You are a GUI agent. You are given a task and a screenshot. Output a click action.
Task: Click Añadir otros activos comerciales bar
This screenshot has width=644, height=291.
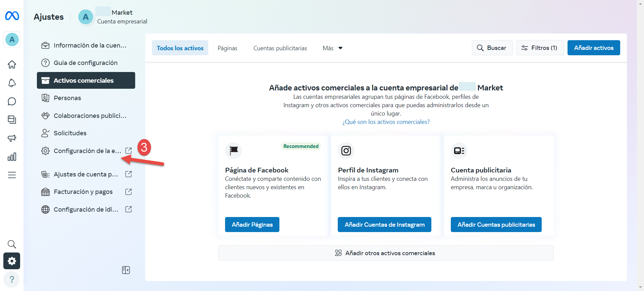point(386,253)
